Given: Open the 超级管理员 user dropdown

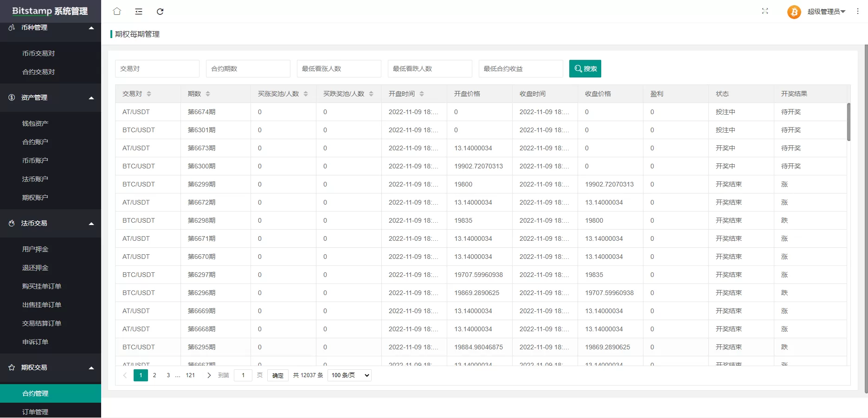Looking at the screenshot, I should (x=826, y=12).
